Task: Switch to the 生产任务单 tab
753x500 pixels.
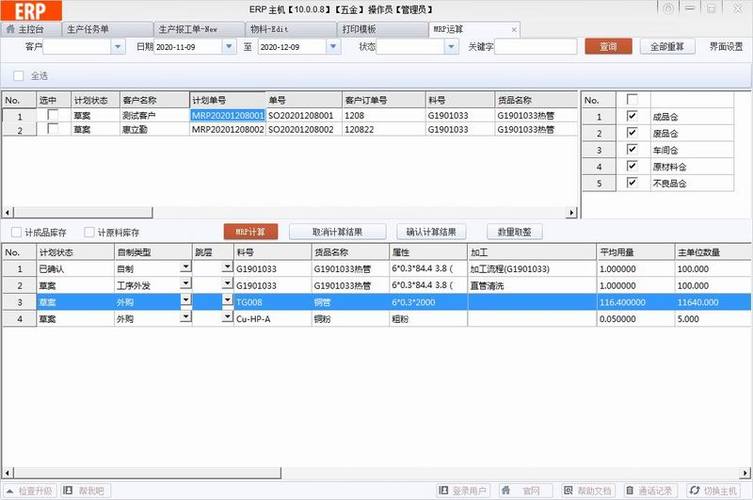Action: coord(90,30)
